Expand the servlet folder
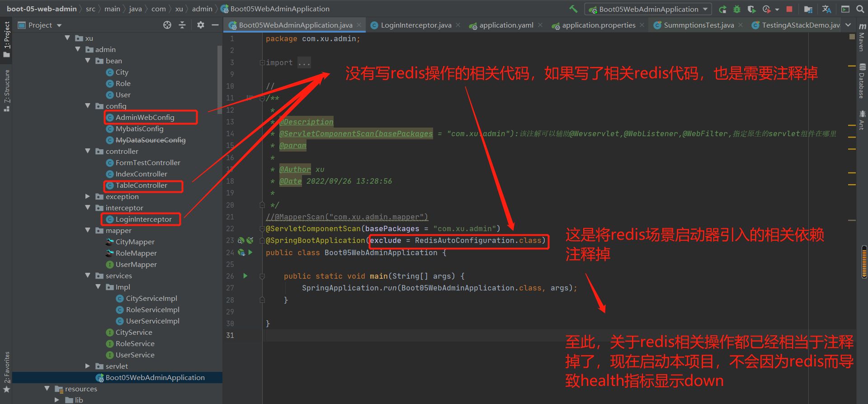 [x=88, y=366]
